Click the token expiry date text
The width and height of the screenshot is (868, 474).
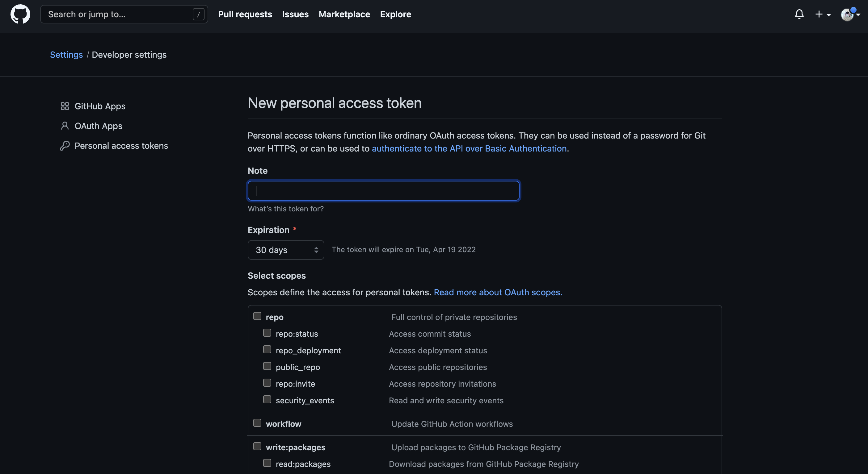point(403,249)
